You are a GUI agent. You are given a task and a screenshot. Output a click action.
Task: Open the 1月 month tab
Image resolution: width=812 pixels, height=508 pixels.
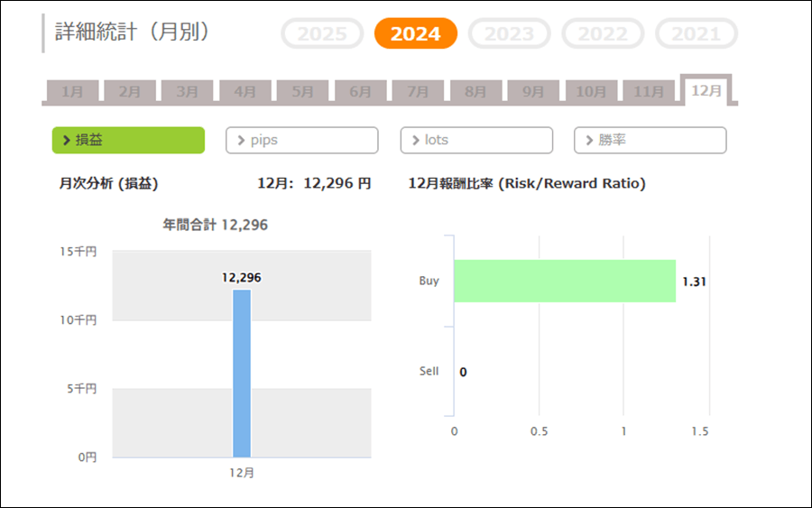point(72,92)
